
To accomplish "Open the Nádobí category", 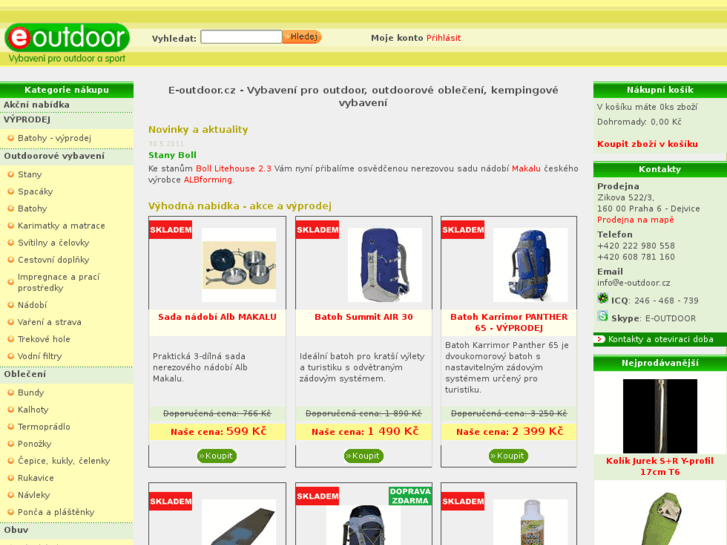I will [32, 305].
